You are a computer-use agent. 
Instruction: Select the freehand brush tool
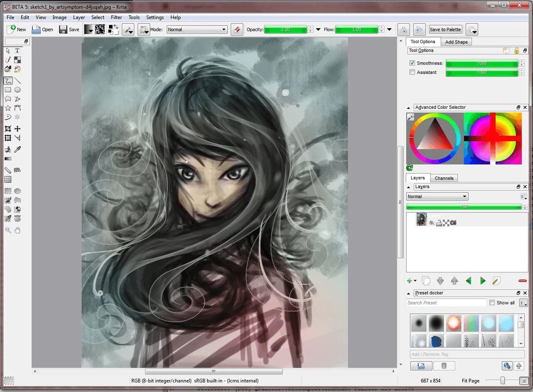(x=8, y=81)
